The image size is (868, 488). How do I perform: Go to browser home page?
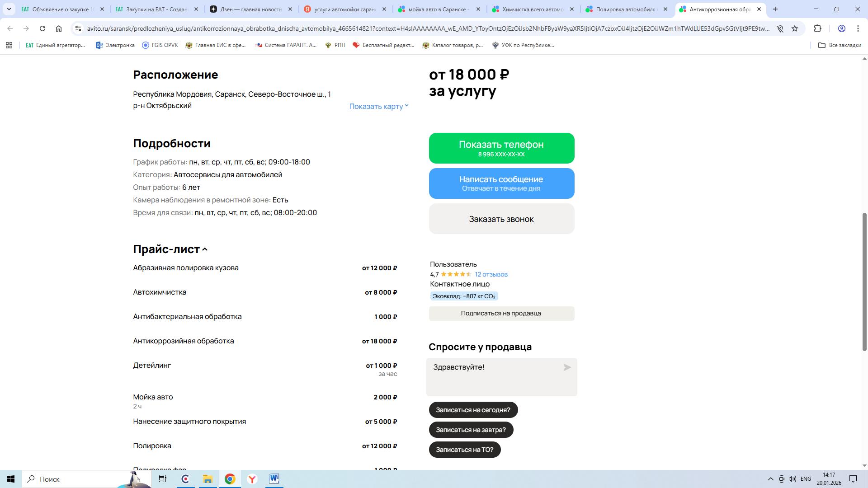click(59, 28)
